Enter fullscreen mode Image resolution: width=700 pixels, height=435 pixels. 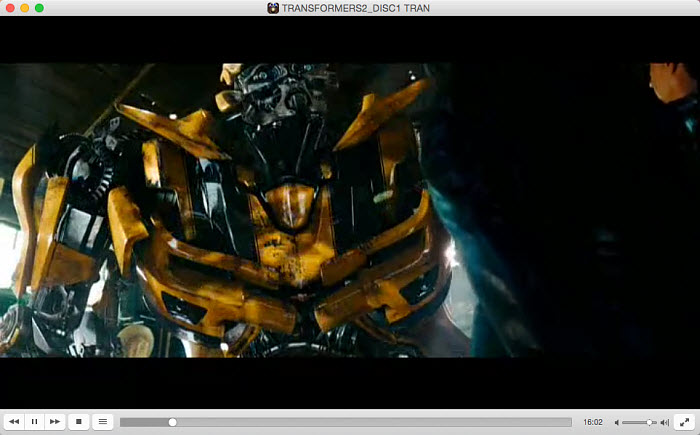684,422
